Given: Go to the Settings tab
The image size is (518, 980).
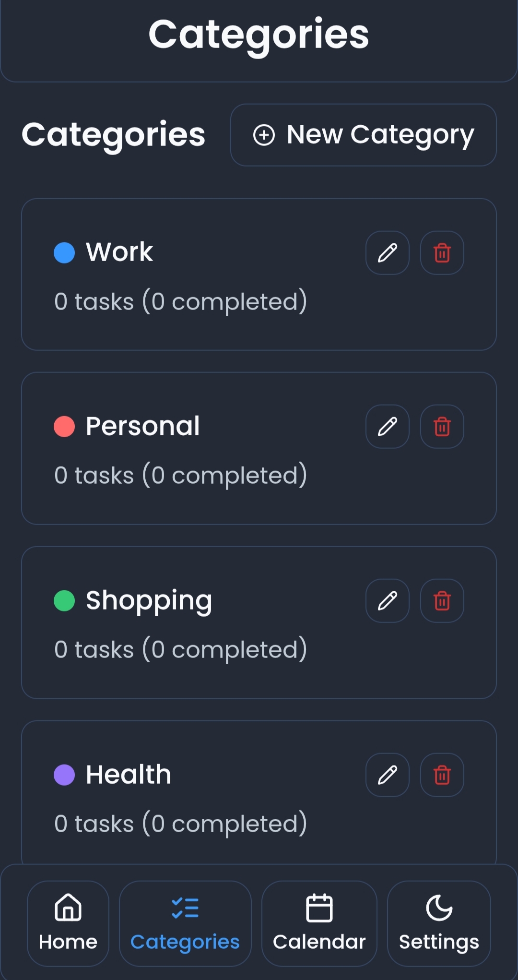Looking at the screenshot, I should point(438,924).
